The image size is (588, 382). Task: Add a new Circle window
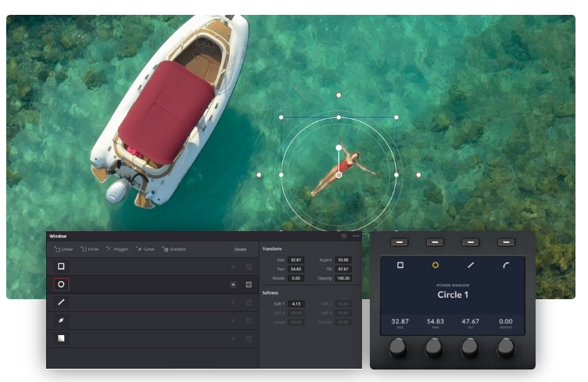pyautogui.click(x=90, y=249)
